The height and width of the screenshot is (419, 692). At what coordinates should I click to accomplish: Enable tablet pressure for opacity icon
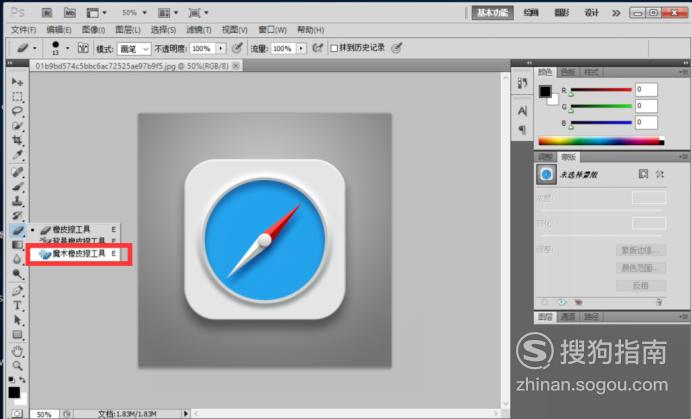[x=237, y=48]
